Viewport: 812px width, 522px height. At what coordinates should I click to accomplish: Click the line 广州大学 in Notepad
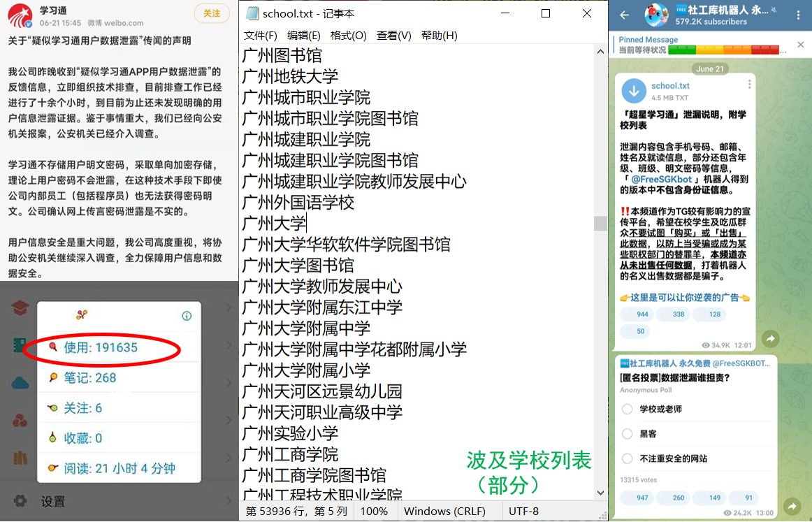point(275,224)
